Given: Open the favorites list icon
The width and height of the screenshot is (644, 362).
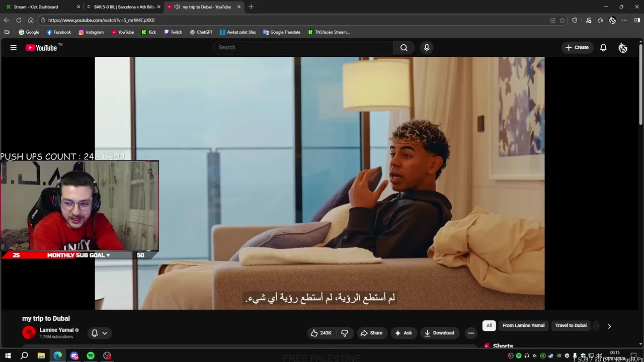Looking at the screenshot, I should [x=600, y=20].
